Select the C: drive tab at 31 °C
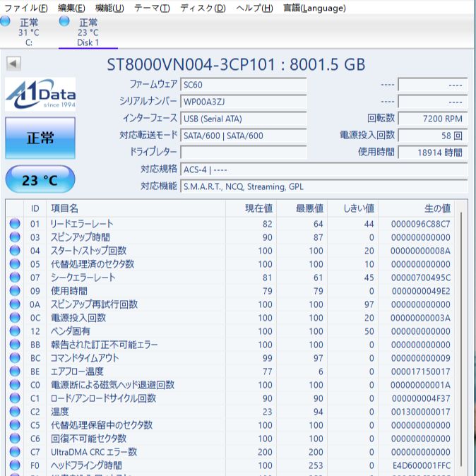 pos(29,32)
